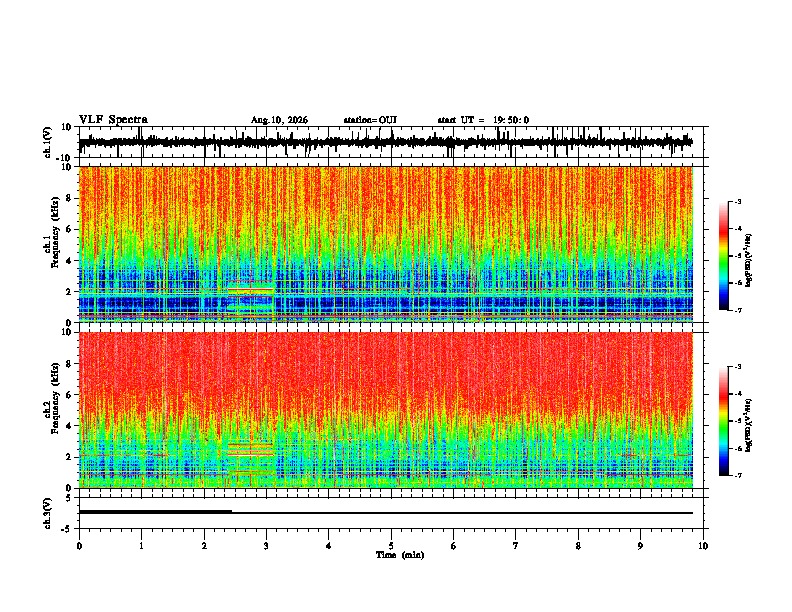792x612 pixels.
Task: Click the "-7" label on ch.1 colorbar
Action: (737, 310)
